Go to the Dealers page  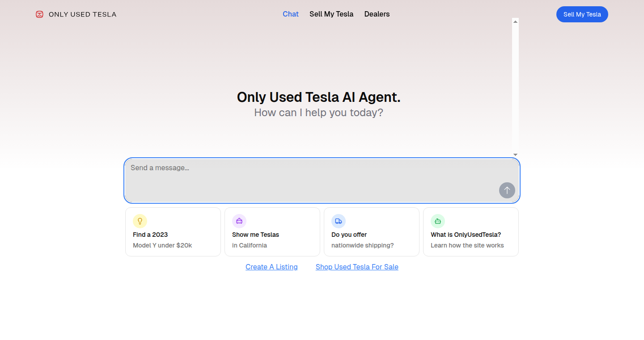point(377,14)
